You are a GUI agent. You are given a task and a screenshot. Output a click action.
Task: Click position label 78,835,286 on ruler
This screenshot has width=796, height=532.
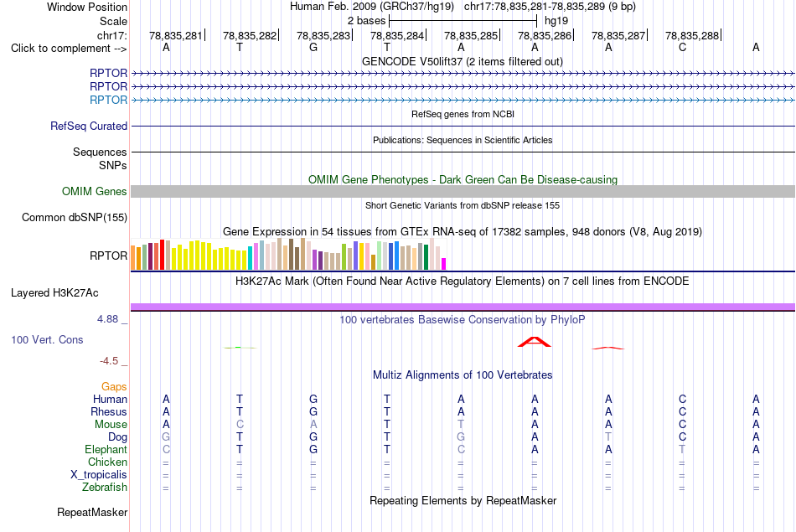pyautogui.click(x=544, y=35)
